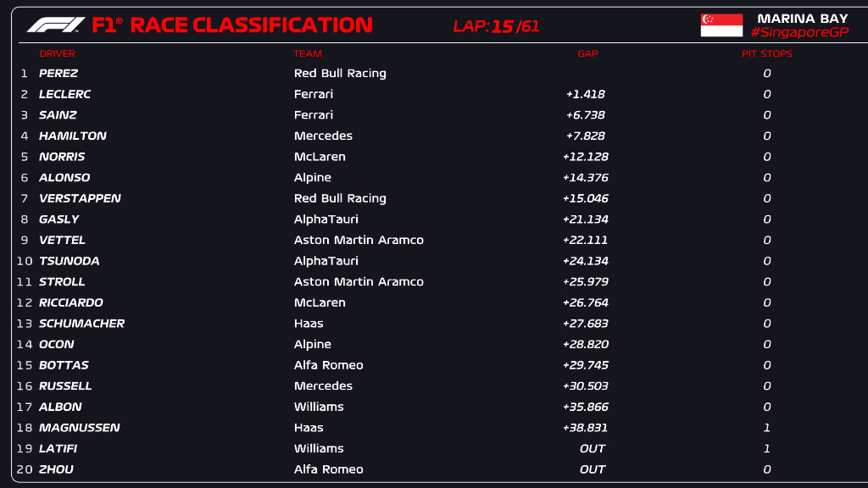Viewport: 868px width, 488px height.
Task: Sort by the PIT STOPS column header
Action: point(765,53)
